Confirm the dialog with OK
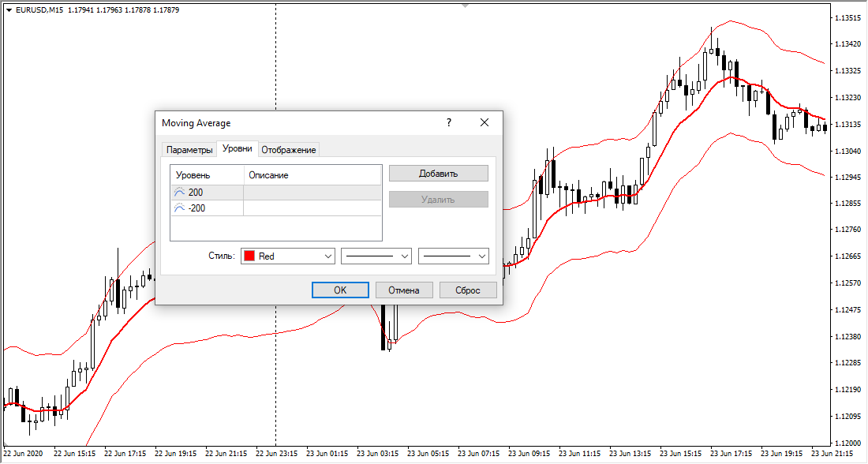This screenshot has height=464, width=868. pyautogui.click(x=340, y=290)
